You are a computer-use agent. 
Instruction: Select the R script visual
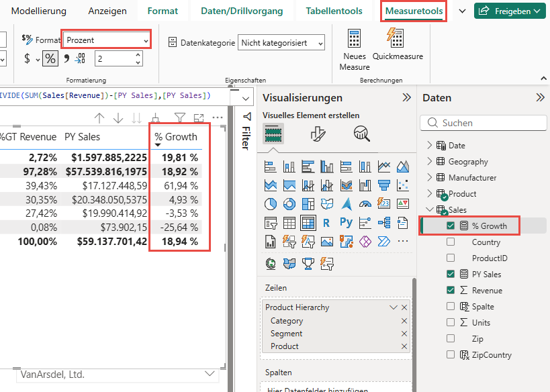326,223
